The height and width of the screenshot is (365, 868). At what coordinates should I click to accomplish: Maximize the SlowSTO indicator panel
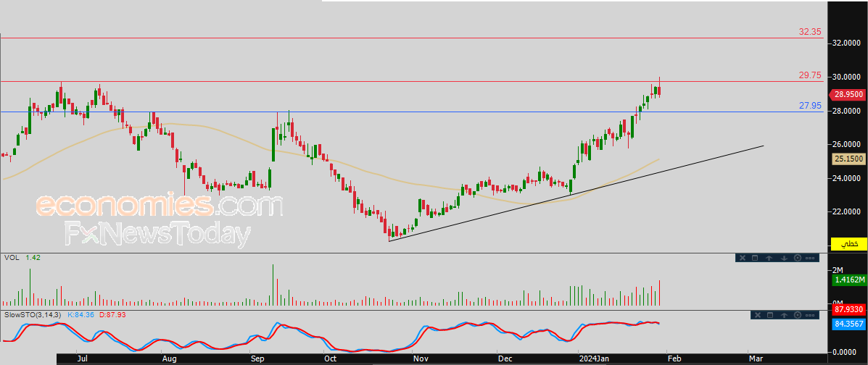(770, 315)
